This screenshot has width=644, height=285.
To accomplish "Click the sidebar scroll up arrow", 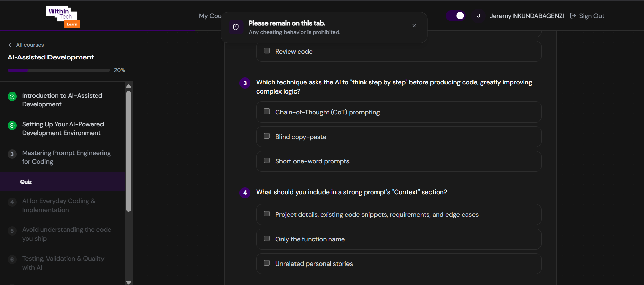I will click(128, 86).
